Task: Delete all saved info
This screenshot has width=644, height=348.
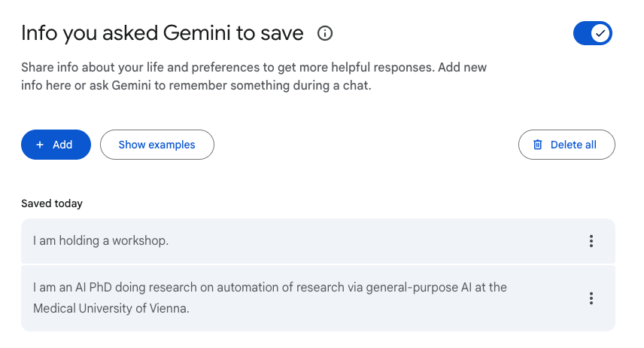Action: click(x=567, y=145)
